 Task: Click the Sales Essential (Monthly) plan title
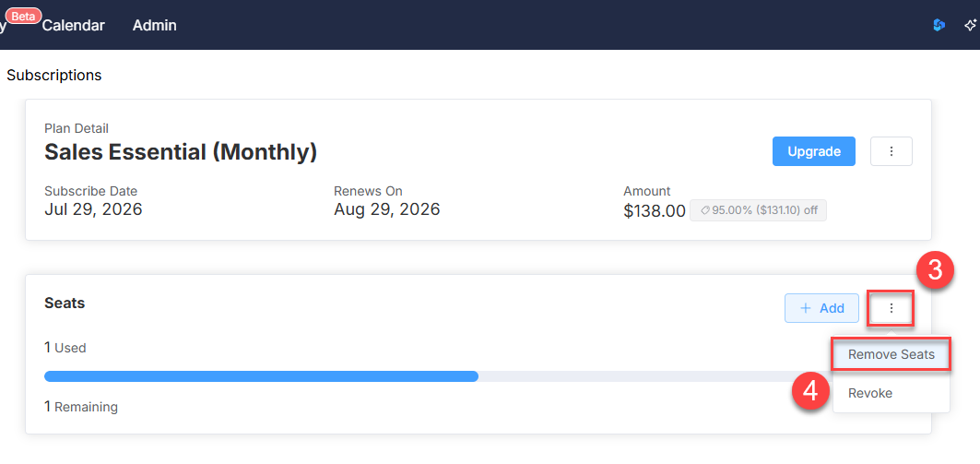(x=181, y=152)
